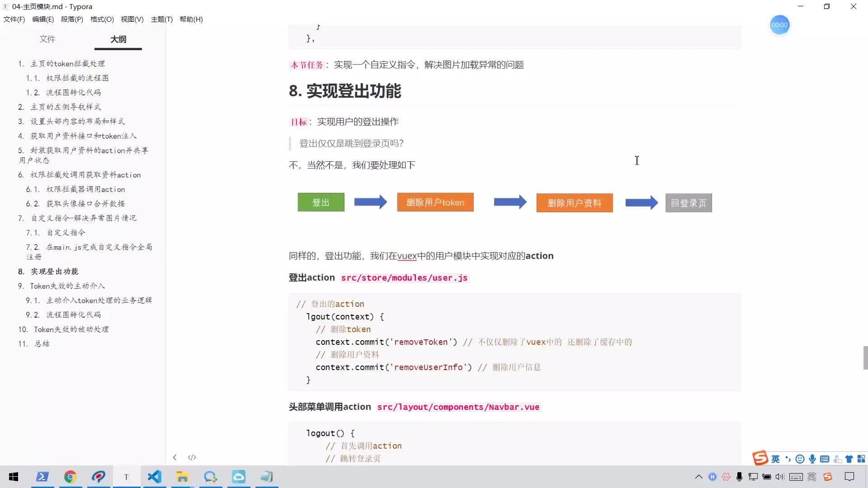This screenshot has width=868, height=488.
Task: Click the Typora taskbar icon
Action: (126, 477)
